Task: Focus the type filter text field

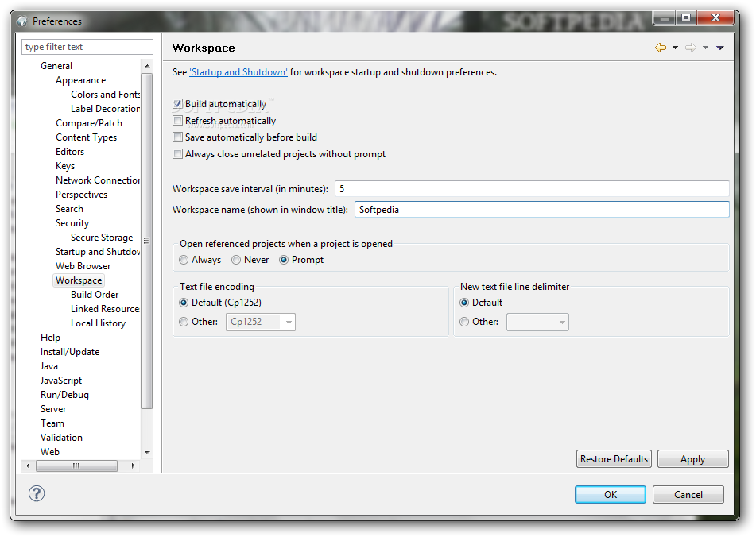Action: tap(87, 47)
